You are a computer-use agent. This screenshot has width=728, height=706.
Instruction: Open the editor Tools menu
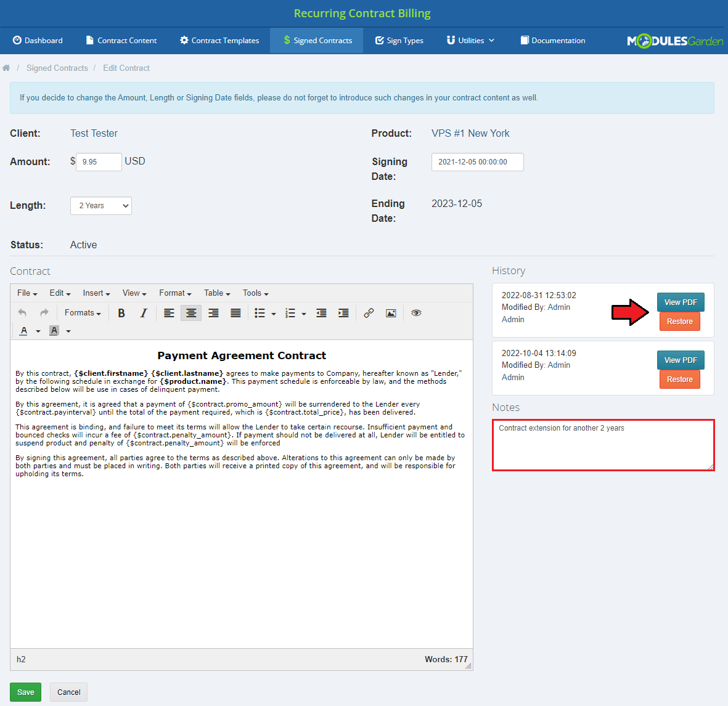(x=255, y=293)
